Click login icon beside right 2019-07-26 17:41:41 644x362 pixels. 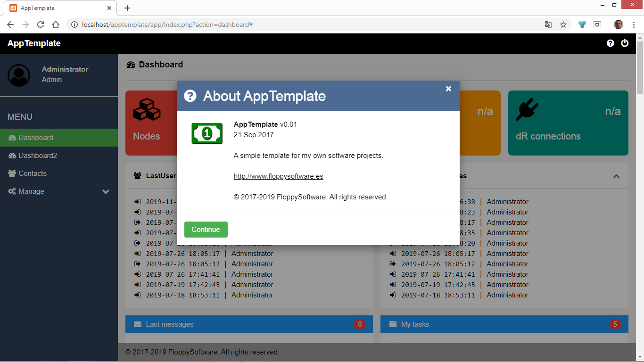(x=393, y=274)
